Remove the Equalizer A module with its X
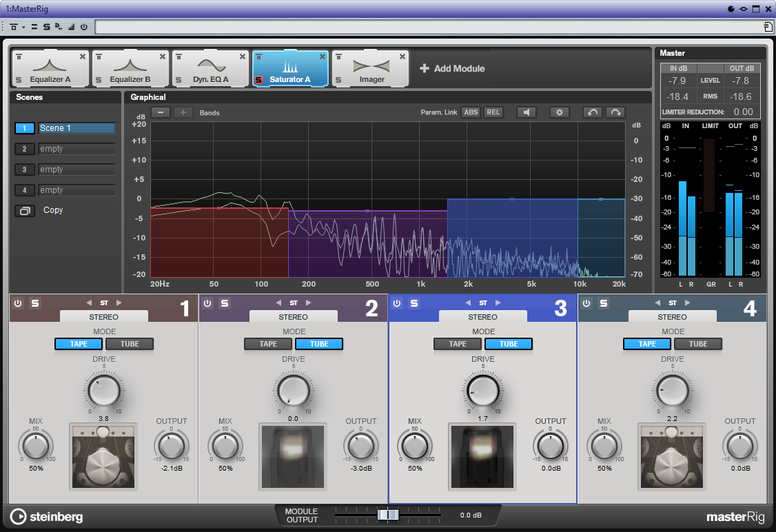This screenshot has width=776, height=532. coord(83,57)
